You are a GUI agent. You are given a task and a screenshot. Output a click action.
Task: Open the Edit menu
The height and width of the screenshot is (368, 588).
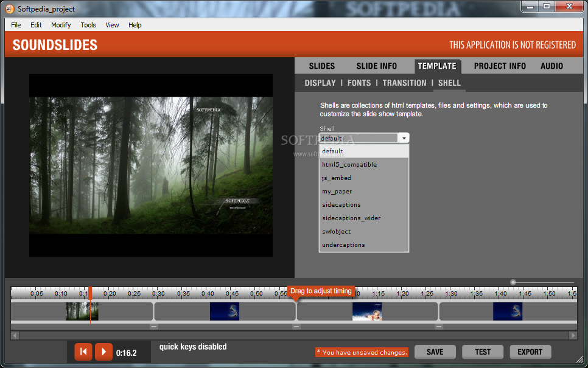tap(36, 25)
